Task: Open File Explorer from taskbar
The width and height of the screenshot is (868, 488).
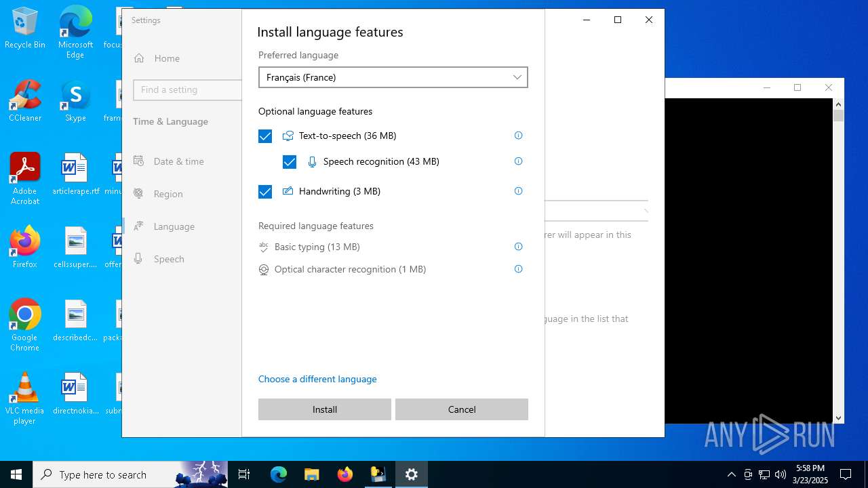Action: 311,474
